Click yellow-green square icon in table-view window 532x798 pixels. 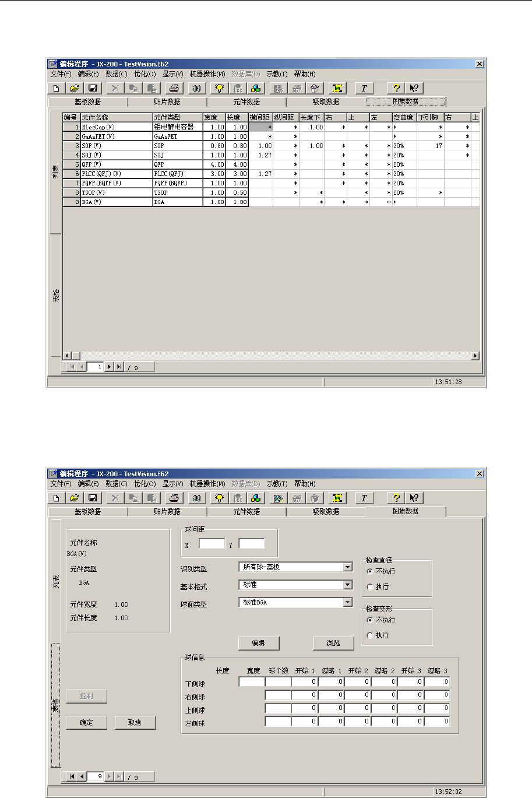pyautogui.click(x=337, y=88)
